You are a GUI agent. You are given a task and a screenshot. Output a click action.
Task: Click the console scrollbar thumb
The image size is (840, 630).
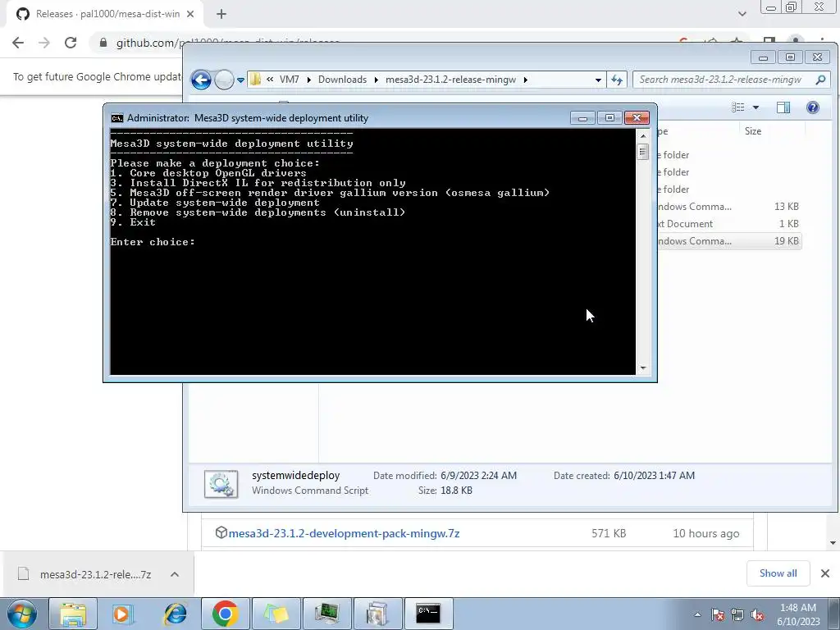[643, 152]
